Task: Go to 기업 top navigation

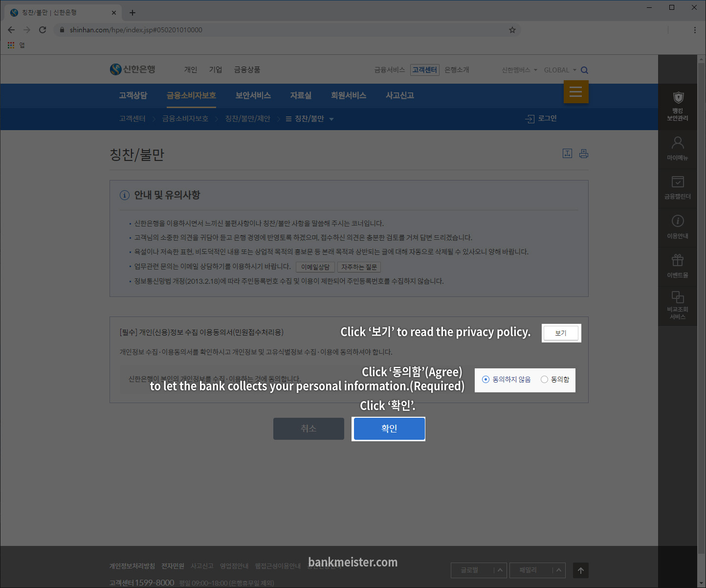Action: (x=216, y=69)
